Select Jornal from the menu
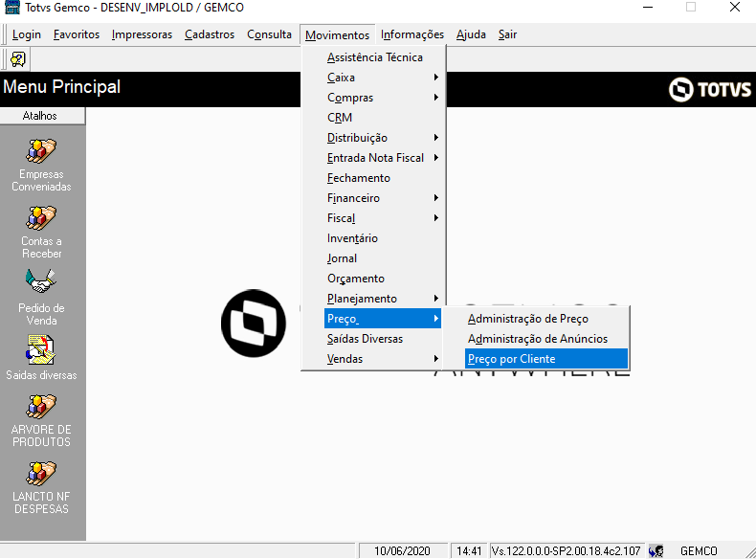Viewport: 756px width, 559px height. [x=383, y=258]
